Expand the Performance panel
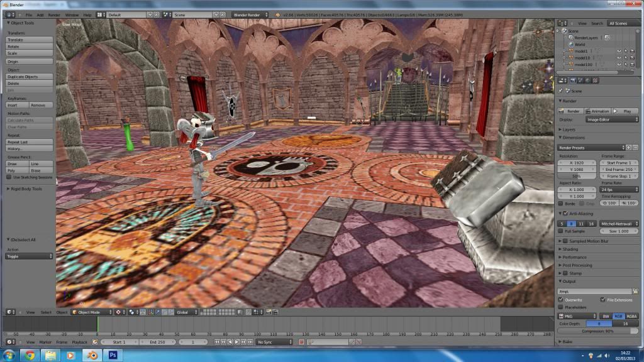Image resolution: width=644 pixels, height=362 pixels. 574,257
